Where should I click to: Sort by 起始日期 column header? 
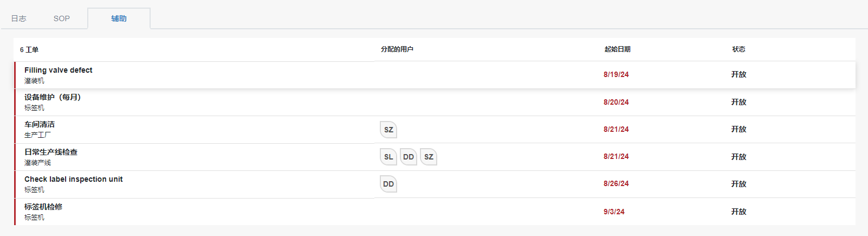(x=617, y=49)
